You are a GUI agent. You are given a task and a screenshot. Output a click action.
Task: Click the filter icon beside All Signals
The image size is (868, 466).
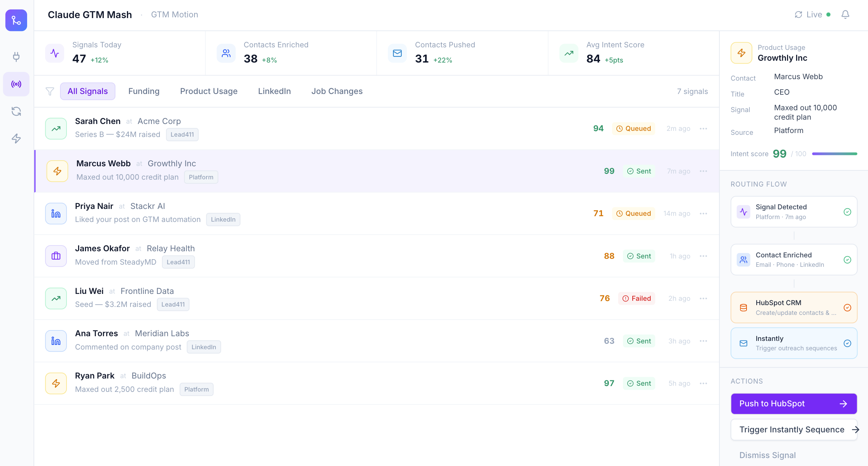point(50,91)
